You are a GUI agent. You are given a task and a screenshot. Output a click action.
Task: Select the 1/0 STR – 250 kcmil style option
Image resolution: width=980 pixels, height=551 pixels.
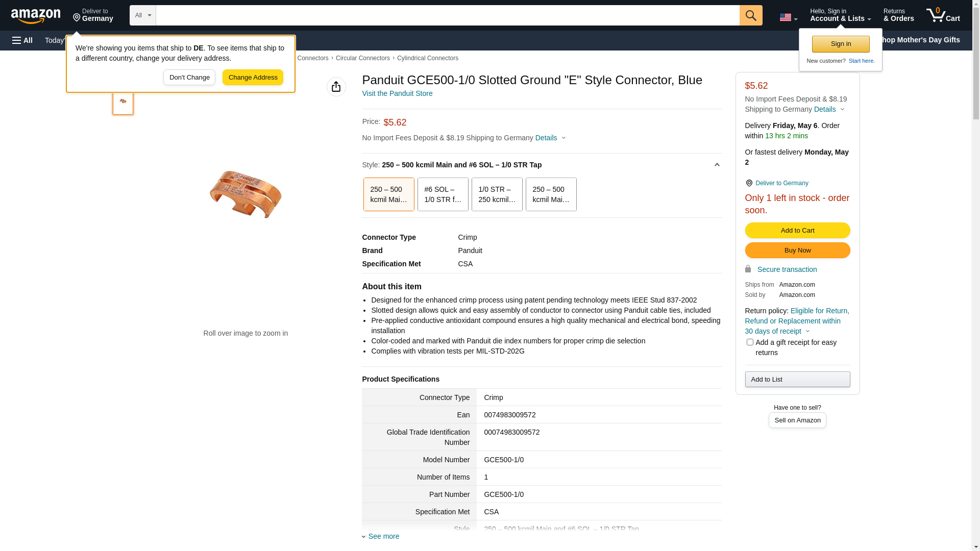pyautogui.click(x=497, y=194)
